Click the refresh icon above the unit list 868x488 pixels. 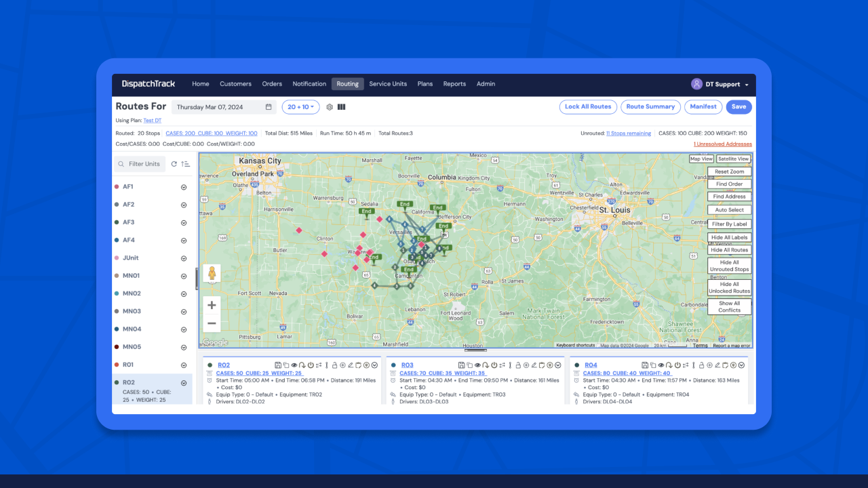174,163
